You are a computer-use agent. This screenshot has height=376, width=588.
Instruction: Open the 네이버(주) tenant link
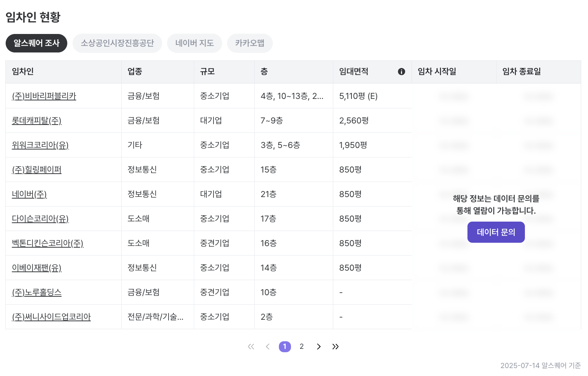(x=29, y=194)
